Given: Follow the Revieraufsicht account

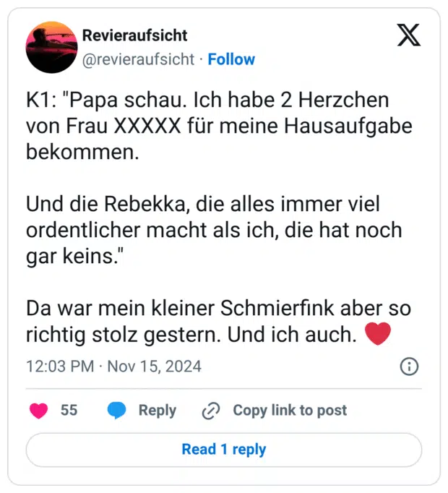Looking at the screenshot, I should point(231,59).
